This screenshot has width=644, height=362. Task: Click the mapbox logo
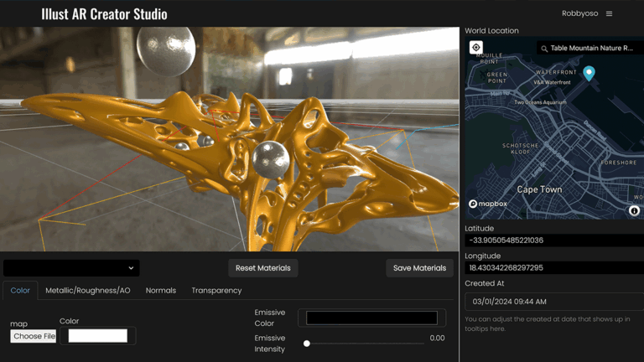pyautogui.click(x=488, y=204)
